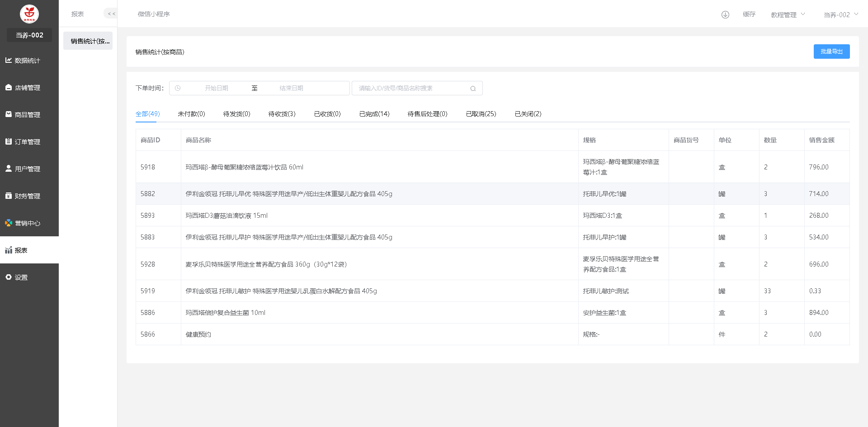The image size is (868, 427).
Task: Open 店铺管理 via its shop icon
Action: [9, 87]
